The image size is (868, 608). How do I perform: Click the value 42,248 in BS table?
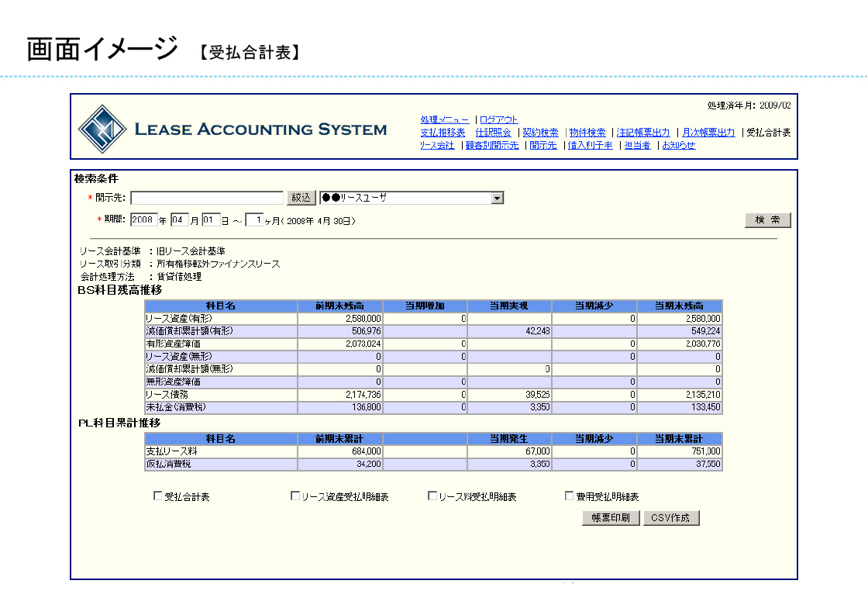[538, 331]
